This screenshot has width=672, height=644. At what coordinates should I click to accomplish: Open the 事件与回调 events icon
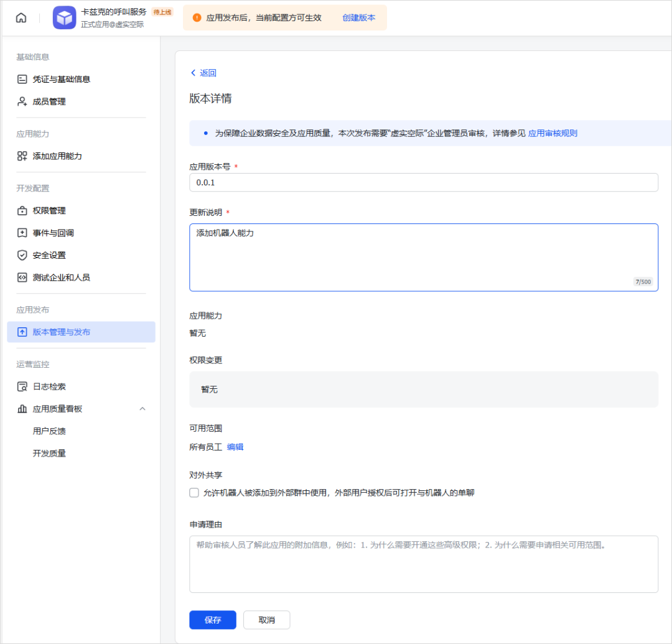pyautogui.click(x=21, y=233)
